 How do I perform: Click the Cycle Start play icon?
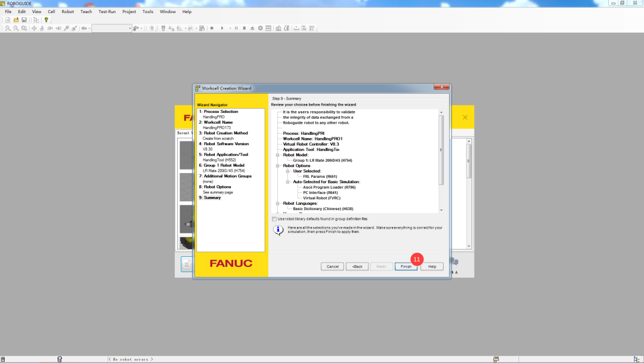[222, 29]
